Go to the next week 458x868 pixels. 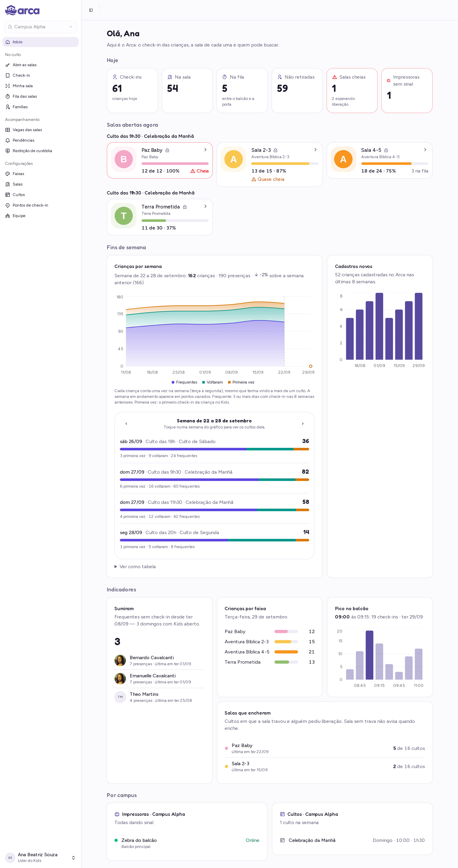click(x=303, y=423)
